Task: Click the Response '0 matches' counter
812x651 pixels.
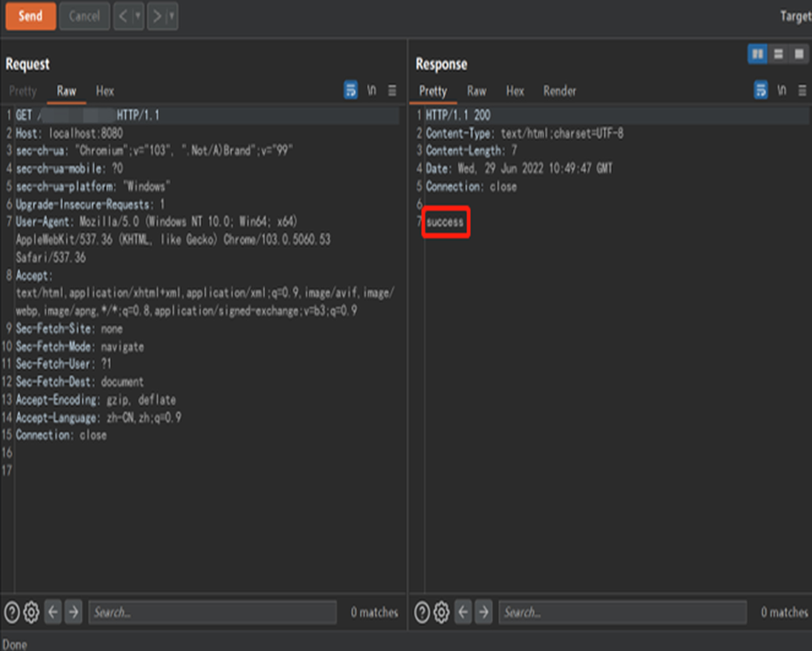Action: 784,612
